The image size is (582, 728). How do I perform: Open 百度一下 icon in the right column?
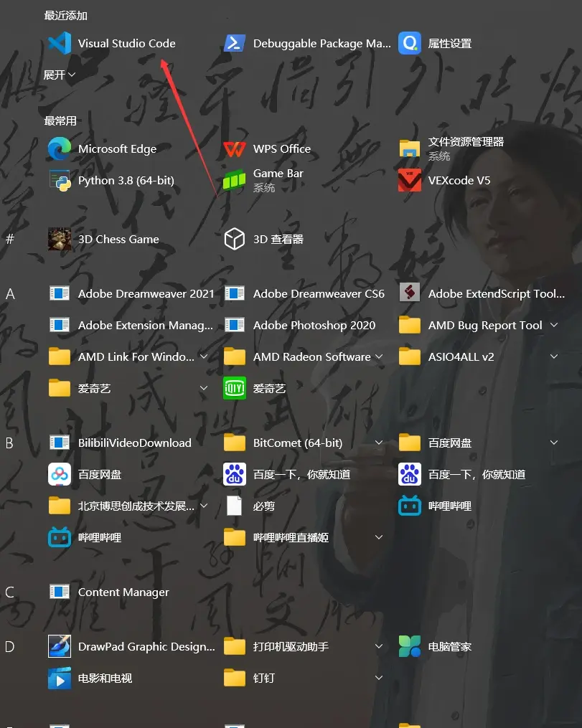coord(410,474)
